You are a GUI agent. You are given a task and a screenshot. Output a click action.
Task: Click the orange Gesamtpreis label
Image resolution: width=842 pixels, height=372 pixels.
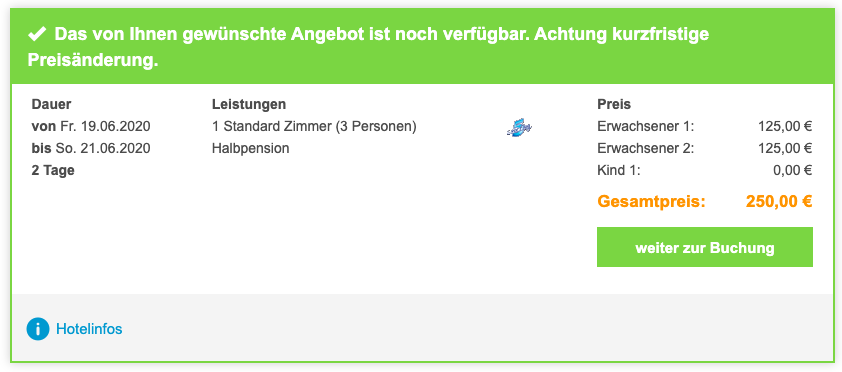click(x=651, y=202)
